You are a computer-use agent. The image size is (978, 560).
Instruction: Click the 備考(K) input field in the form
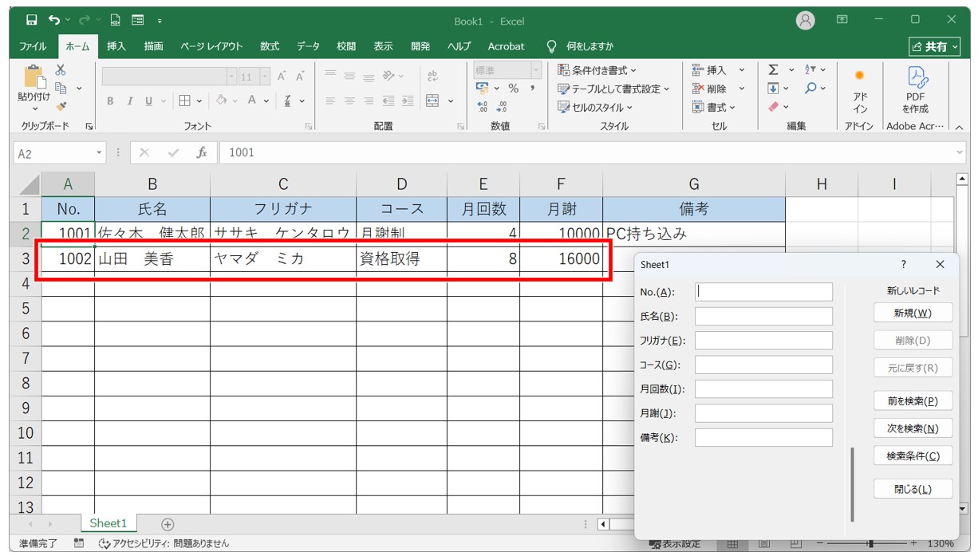(763, 437)
